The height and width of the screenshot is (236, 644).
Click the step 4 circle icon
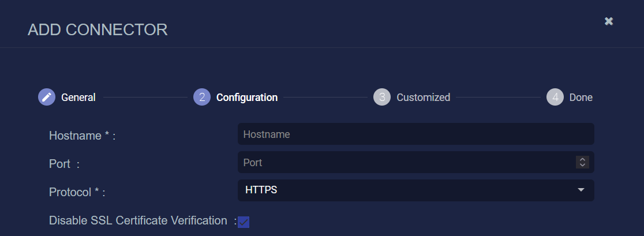click(x=555, y=98)
